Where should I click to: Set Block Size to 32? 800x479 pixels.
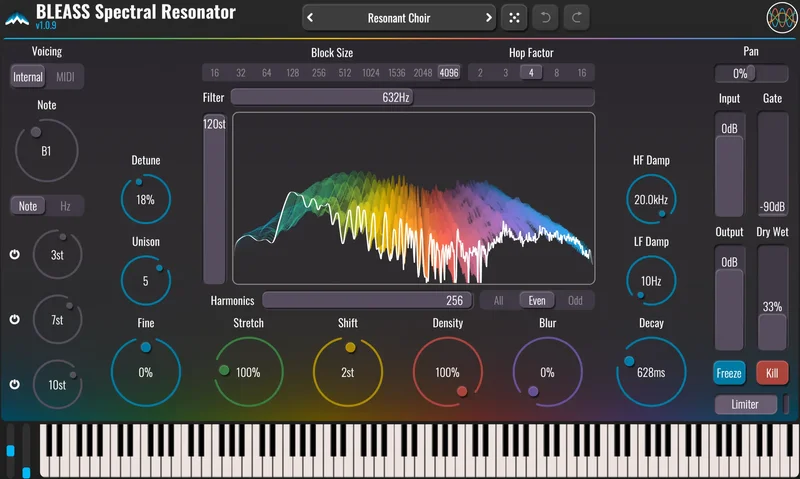(x=241, y=73)
